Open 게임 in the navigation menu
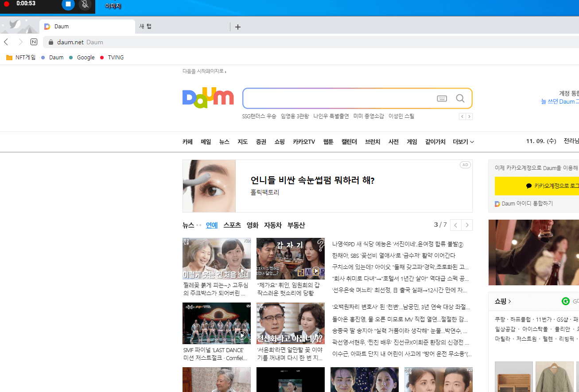This screenshot has height=392, width=579. (x=412, y=142)
